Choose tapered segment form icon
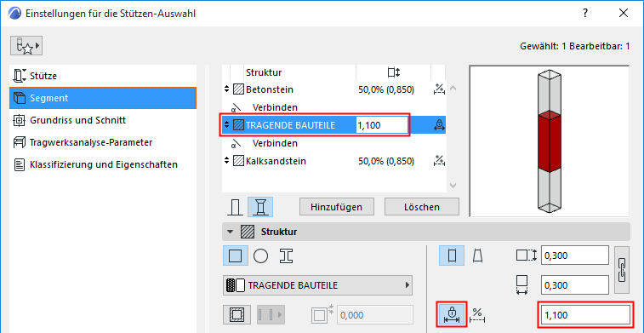The image size is (644, 333). (x=477, y=255)
